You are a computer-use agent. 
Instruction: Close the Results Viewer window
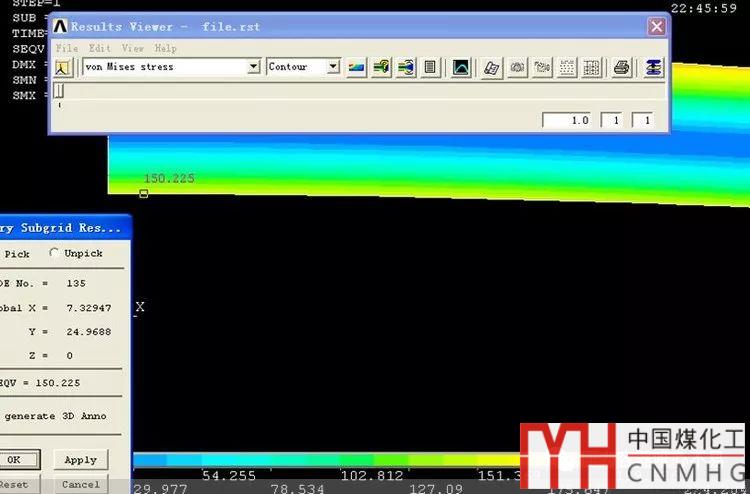pyautogui.click(x=656, y=27)
